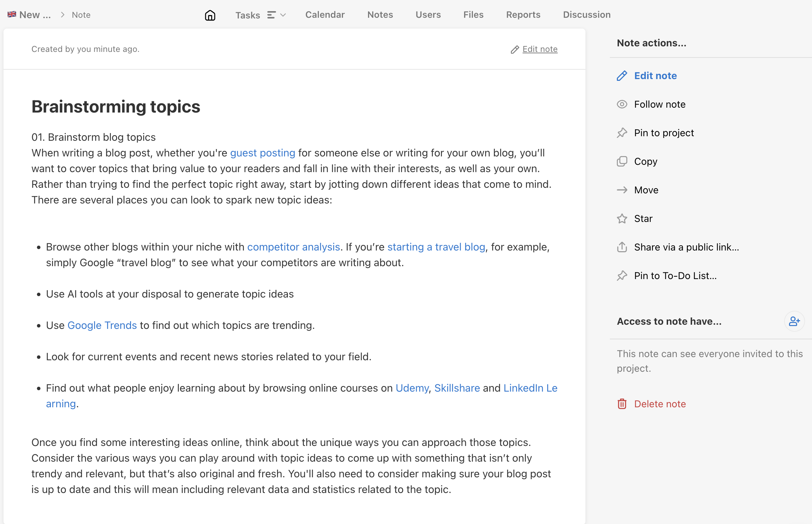Expand Note actions panel options

point(651,43)
